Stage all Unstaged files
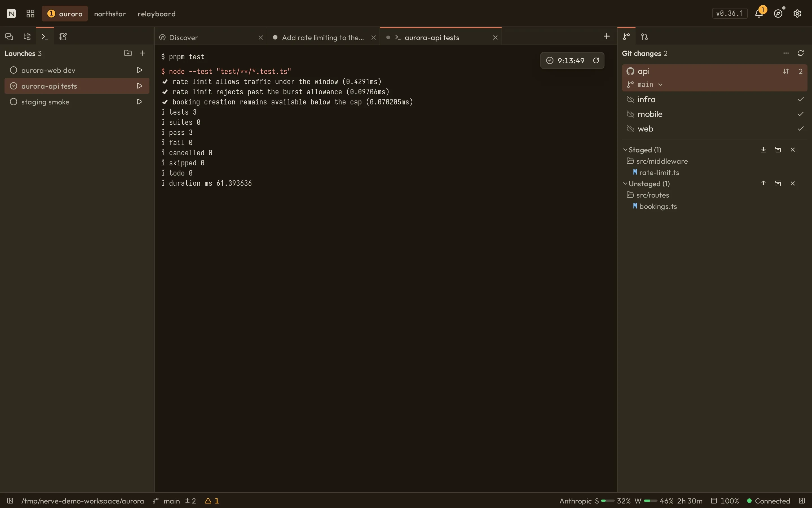 click(763, 183)
